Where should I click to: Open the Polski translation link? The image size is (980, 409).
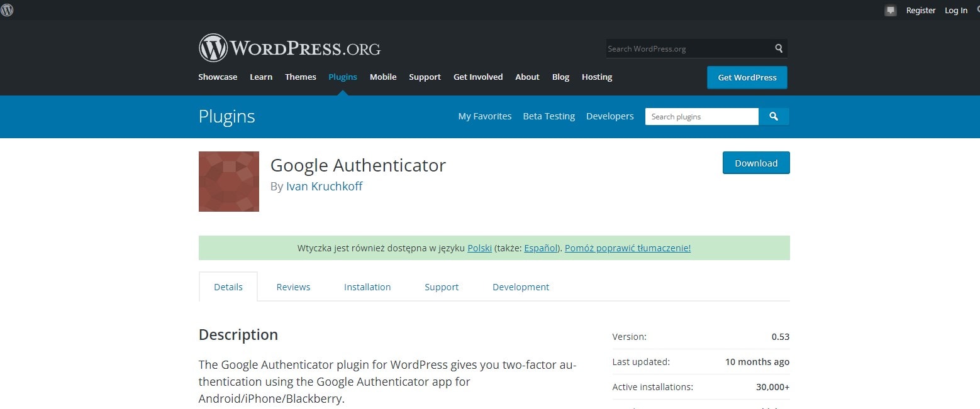[x=480, y=248]
